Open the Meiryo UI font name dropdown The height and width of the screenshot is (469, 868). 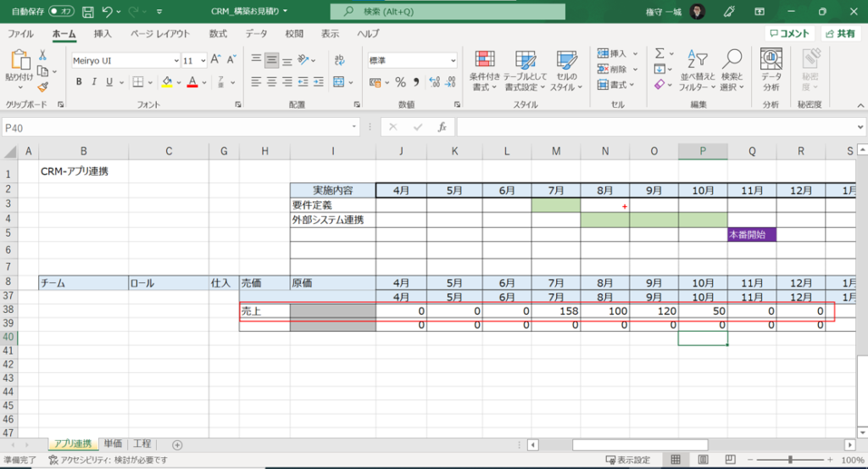pos(176,60)
